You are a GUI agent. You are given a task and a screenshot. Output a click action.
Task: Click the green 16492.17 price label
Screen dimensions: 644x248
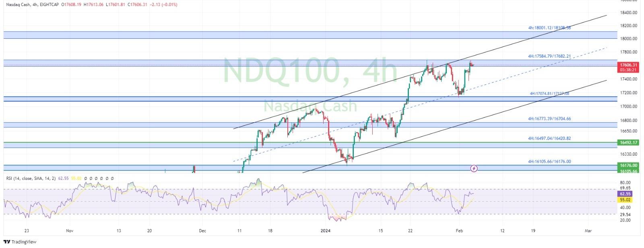[628, 142]
